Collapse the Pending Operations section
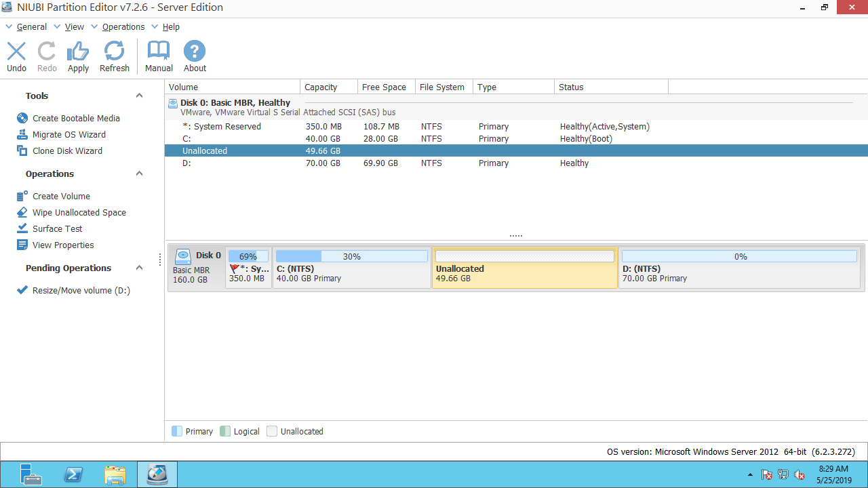The width and height of the screenshot is (868, 488). tap(139, 268)
